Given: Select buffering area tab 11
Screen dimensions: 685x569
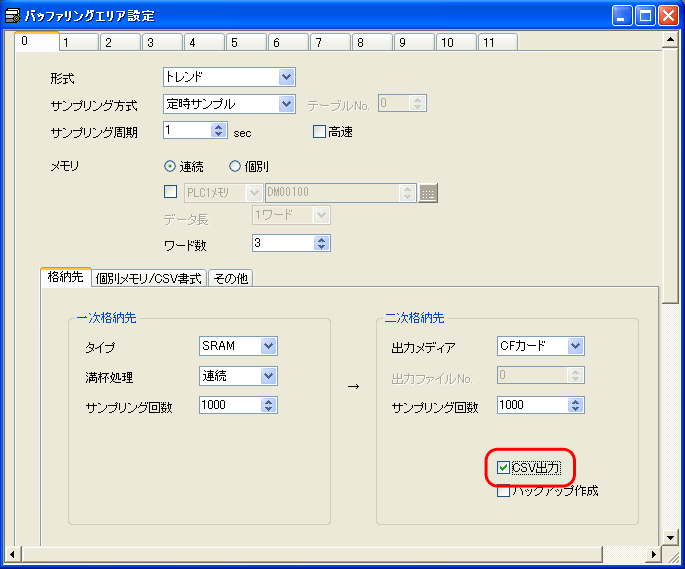Looking at the screenshot, I should (487, 43).
